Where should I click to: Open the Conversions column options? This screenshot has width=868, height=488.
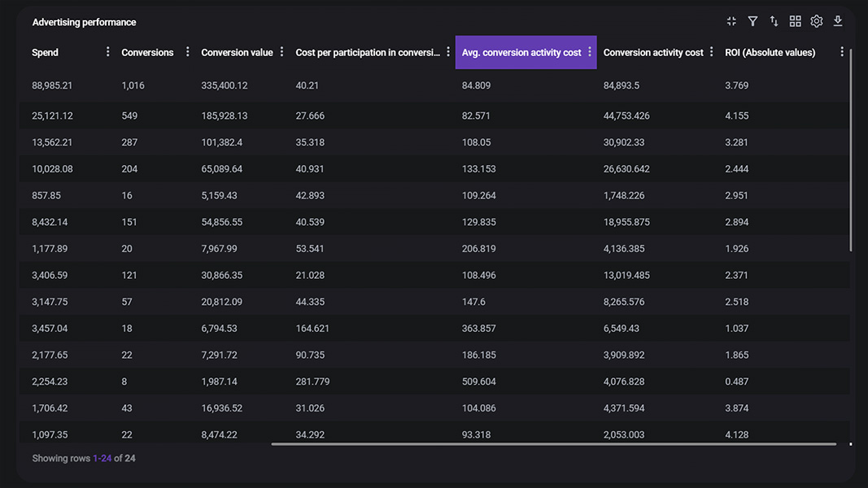(186, 51)
